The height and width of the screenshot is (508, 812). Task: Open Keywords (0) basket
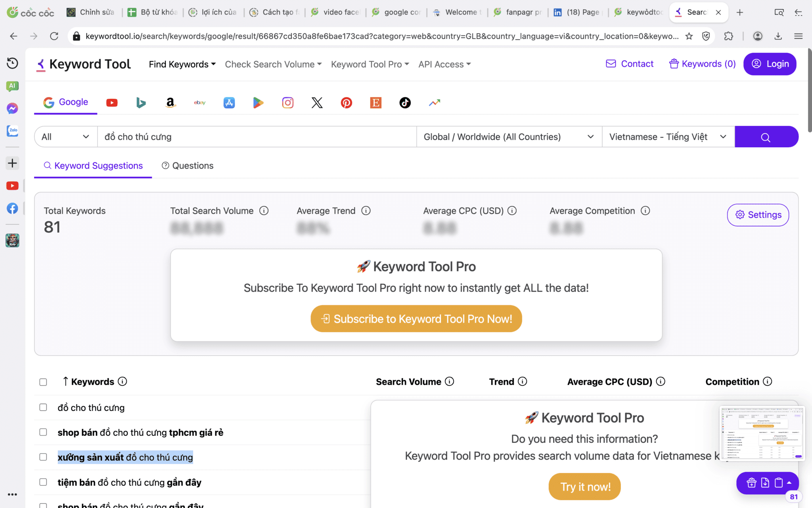702,64
